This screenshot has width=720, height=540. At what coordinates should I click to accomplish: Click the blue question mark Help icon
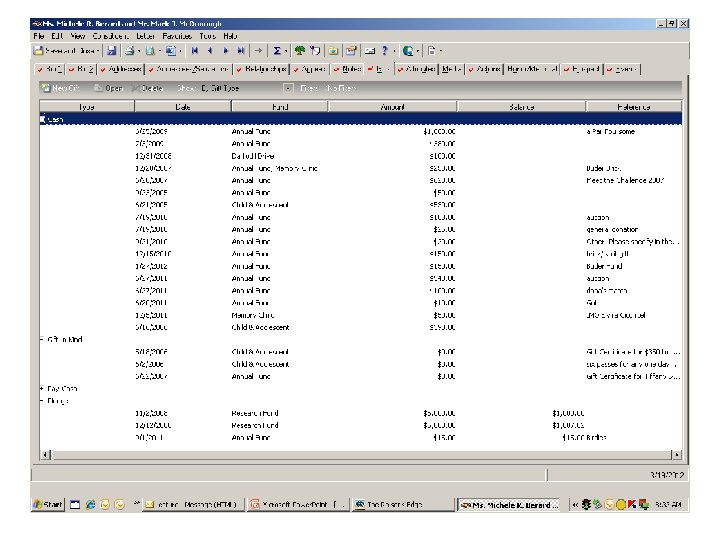(x=385, y=51)
